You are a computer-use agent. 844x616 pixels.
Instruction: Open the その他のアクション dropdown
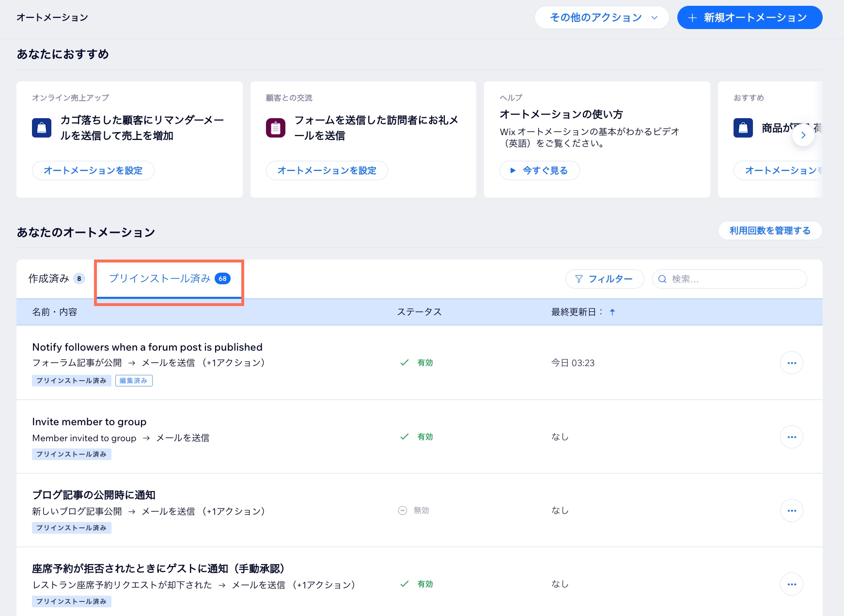coord(602,17)
